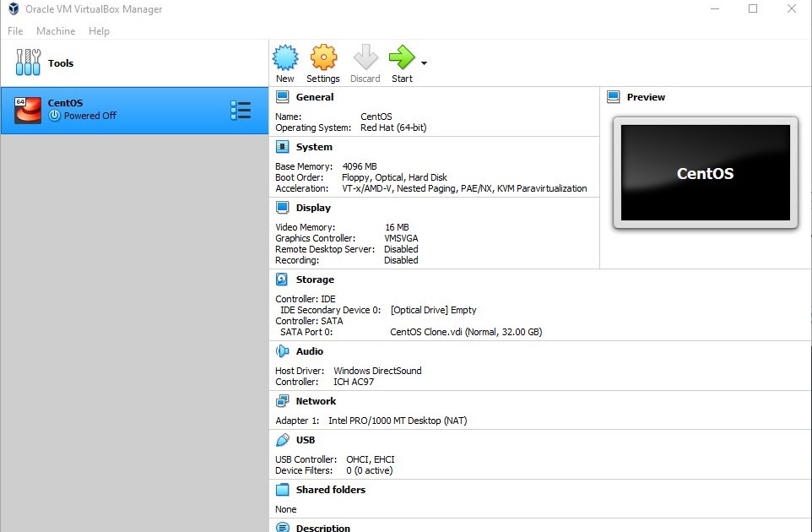Open the Start button dropdown arrow

[x=424, y=63]
